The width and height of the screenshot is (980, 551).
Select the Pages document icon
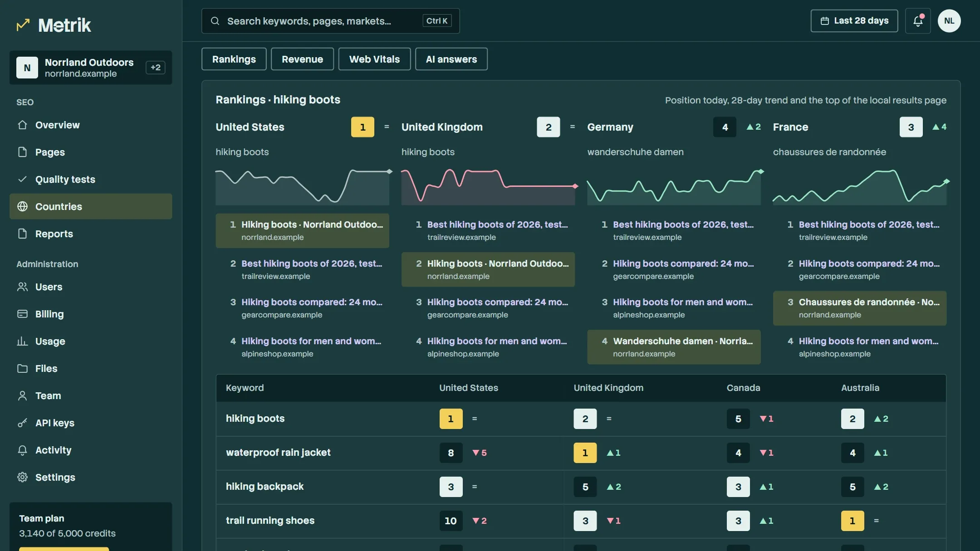coord(22,152)
